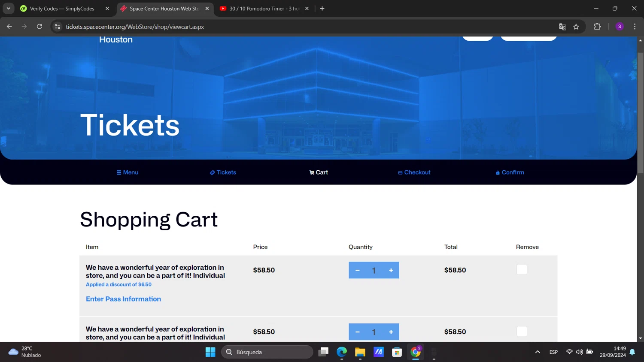Open Task View on the taskbar
644x362 pixels.
tap(323, 352)
